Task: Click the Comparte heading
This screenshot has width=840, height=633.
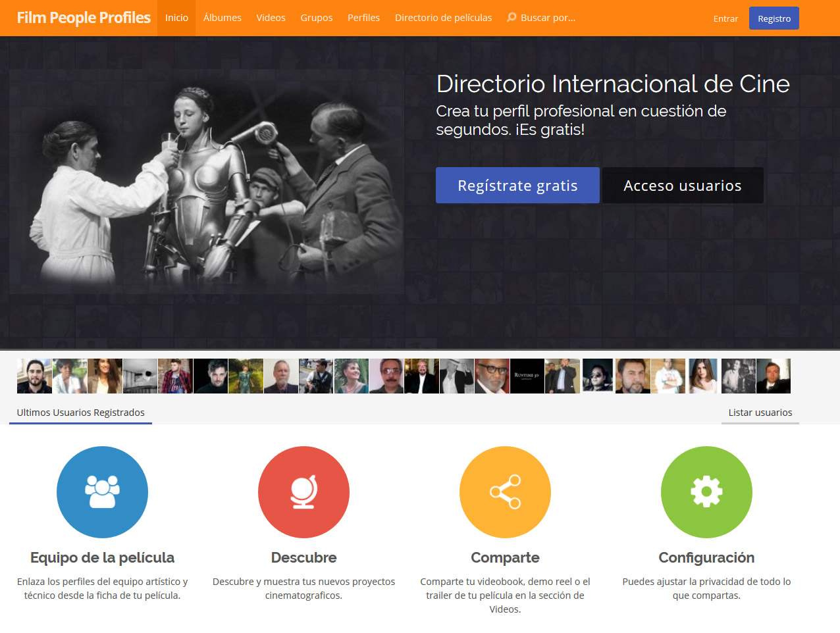Action: pos(505,557)
